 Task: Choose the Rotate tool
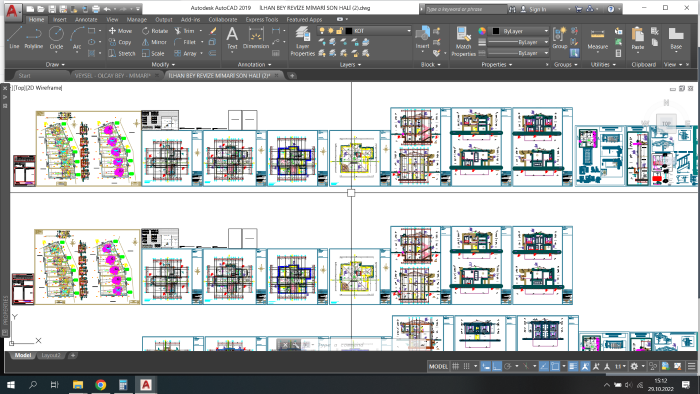point(154,31)
